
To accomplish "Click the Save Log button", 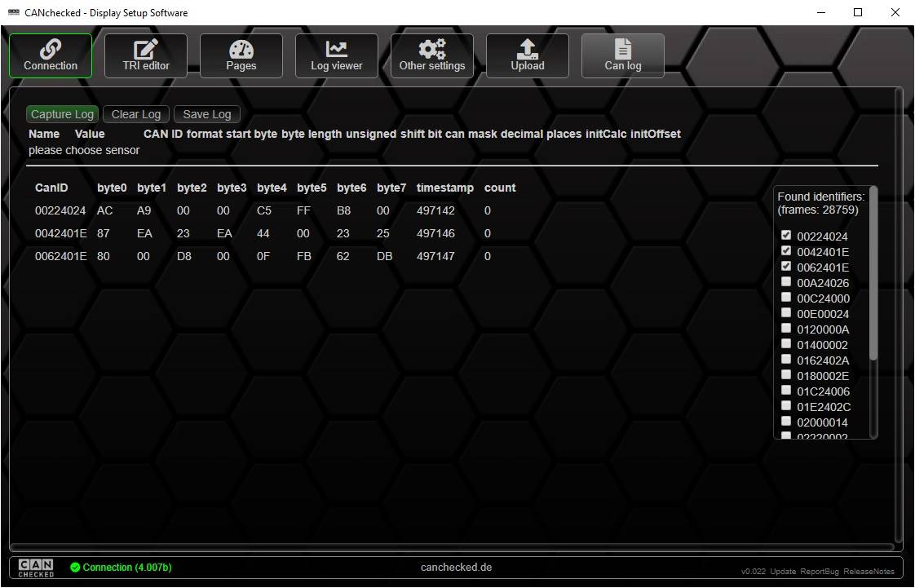I will pos(207,114).
